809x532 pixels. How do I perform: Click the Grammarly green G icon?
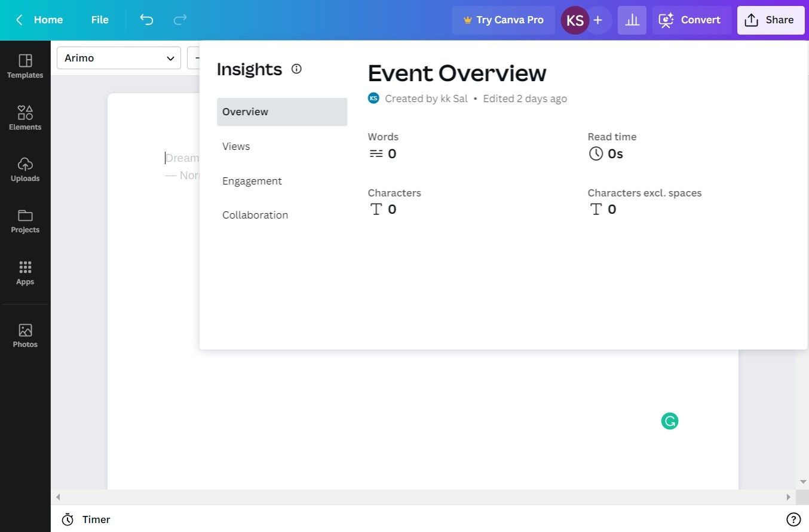pos(670,422)
